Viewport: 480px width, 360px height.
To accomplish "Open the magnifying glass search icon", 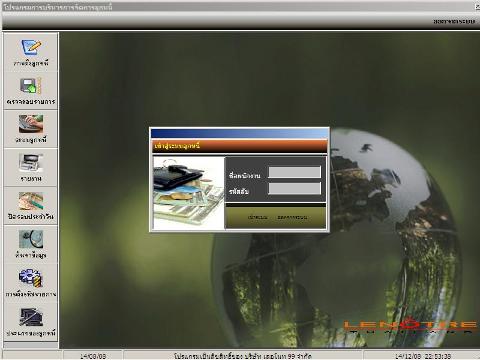I will (31, 239).
